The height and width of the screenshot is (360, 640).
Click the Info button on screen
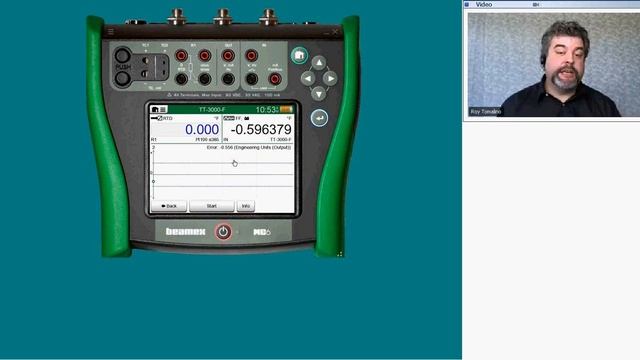246,206
